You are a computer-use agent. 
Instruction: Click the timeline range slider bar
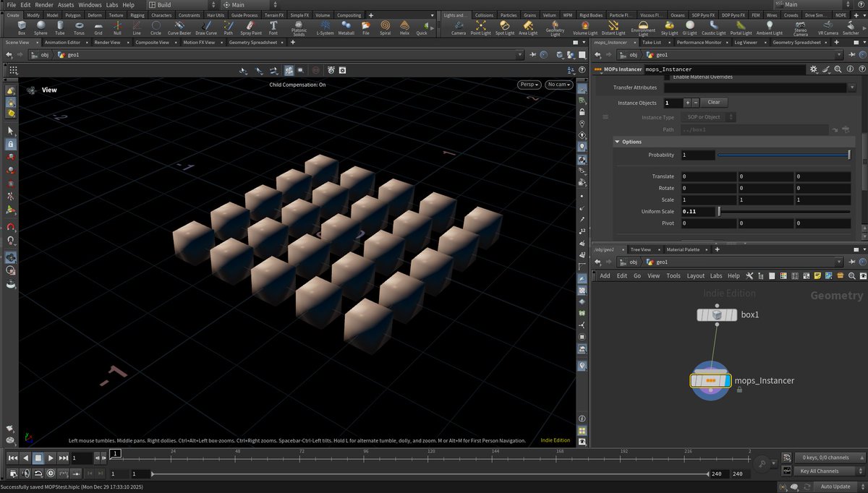click(430, 473)
